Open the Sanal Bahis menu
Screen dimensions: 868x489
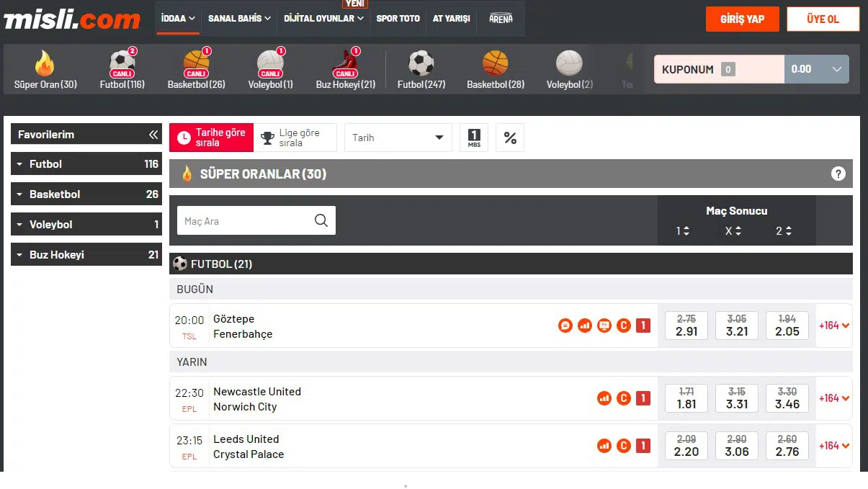[239, 19]
